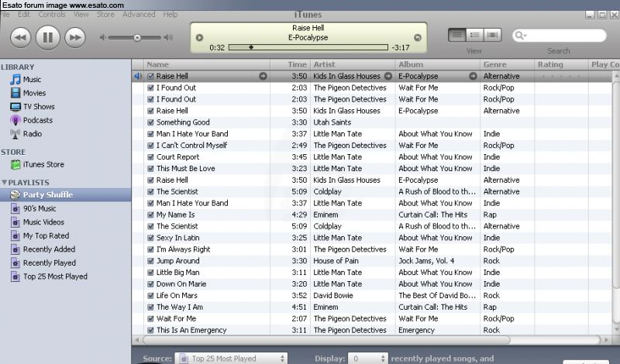The height and width of the screenshot is (364, 620).
Task: Sort songs by Rating column header
Action: pyautogui.click(x=561, y=64)
